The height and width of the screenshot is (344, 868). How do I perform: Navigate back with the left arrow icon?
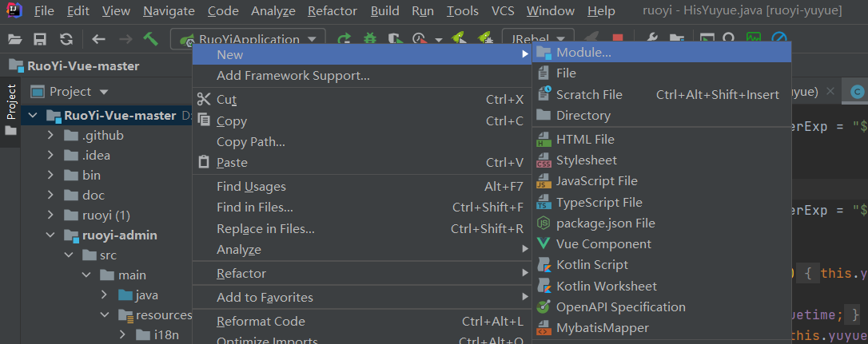(98, 39)
